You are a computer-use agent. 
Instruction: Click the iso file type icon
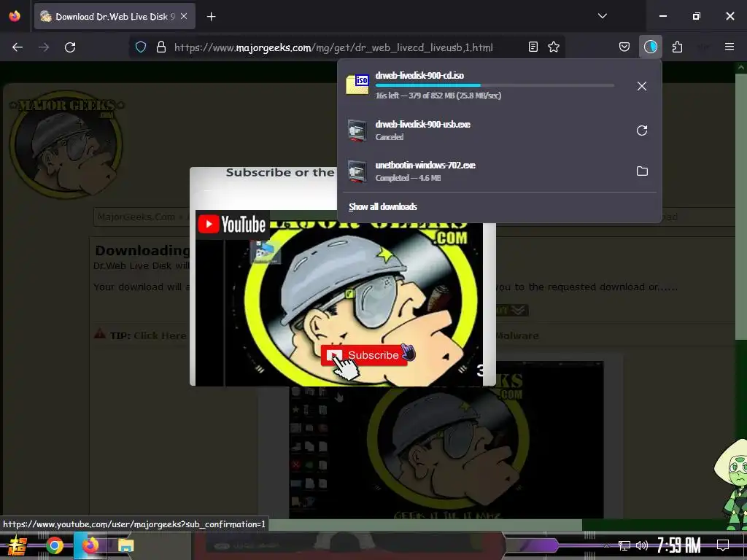(357, 85)
